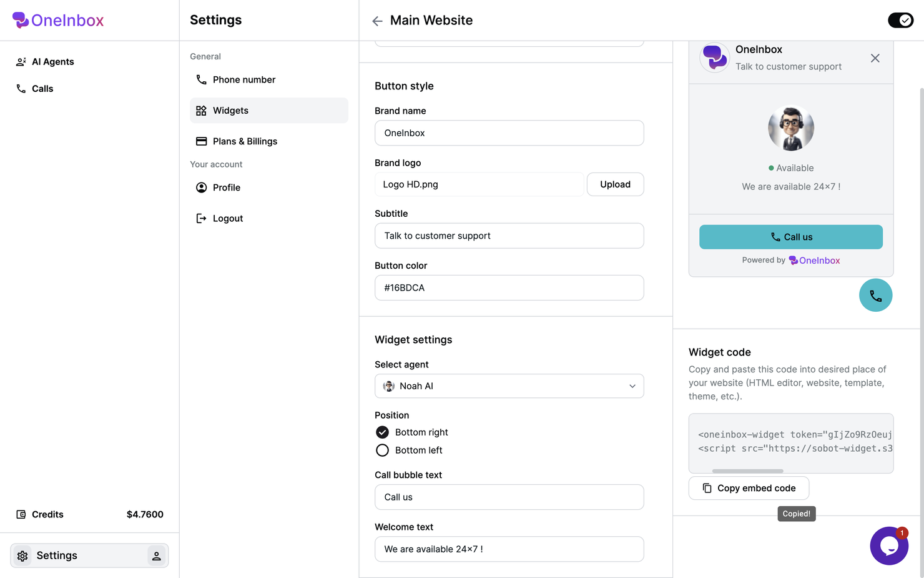Viewport: 924px width, 578px height.
Task: Click the Credits balance $4.7600
Action: pyautogui.click(x=145, y=514)
